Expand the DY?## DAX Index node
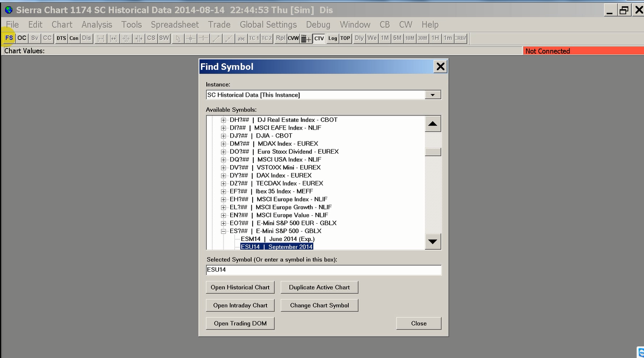Screen dimensions: 644x358 224,176
